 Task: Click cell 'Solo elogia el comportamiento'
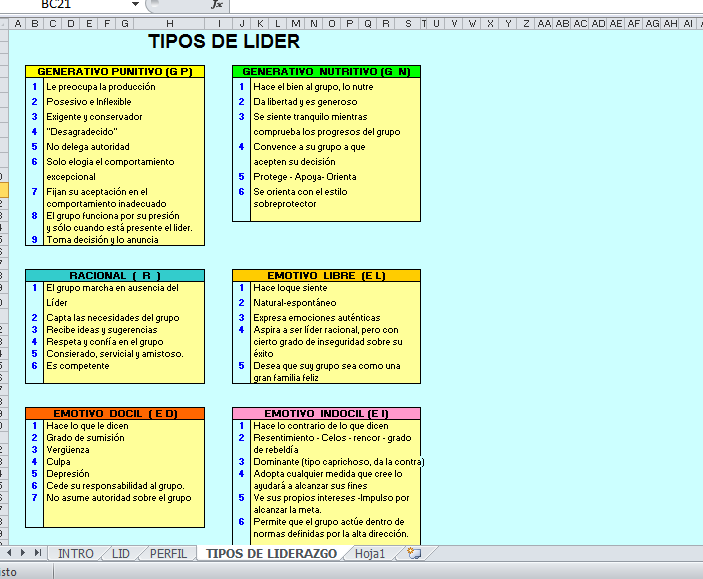110,162
